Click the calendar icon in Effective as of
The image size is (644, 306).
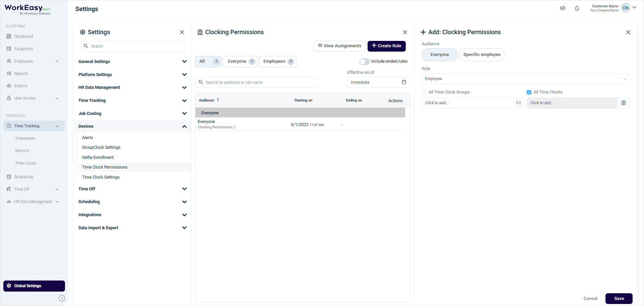tap(404, 82)
